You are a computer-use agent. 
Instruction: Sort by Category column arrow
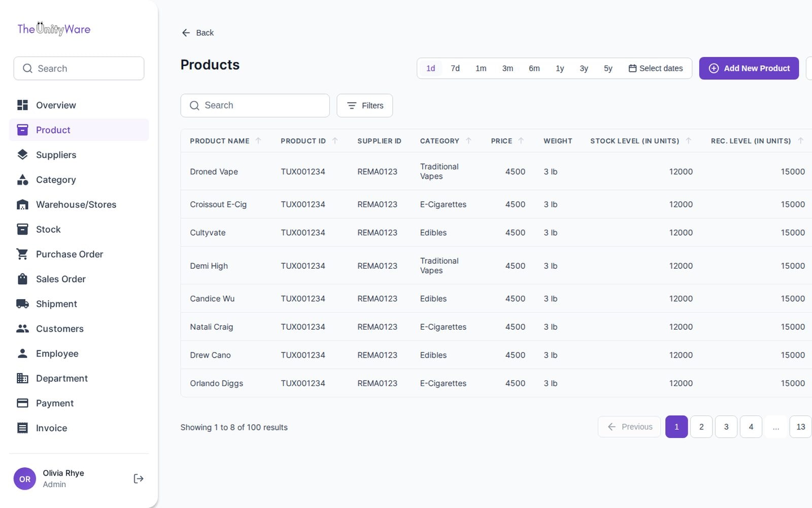(x=468, y=141)
